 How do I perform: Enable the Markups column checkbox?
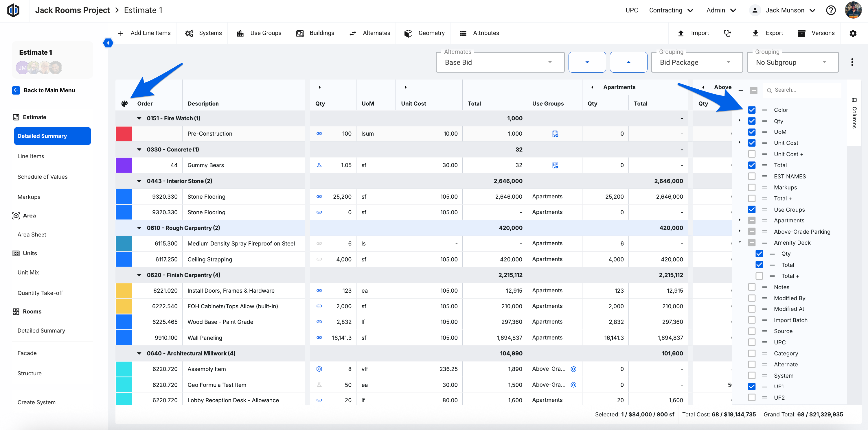(751, 188)
